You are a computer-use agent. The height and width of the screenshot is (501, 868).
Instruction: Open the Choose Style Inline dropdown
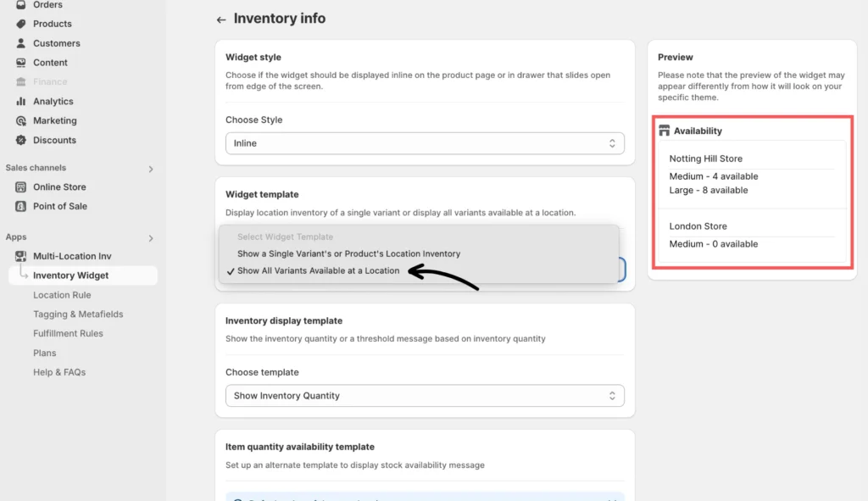tap(425, 143)
